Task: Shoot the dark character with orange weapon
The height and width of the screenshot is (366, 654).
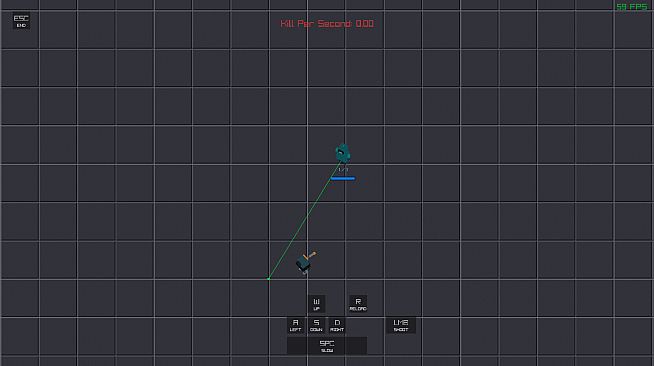Action: coord(305,262)
